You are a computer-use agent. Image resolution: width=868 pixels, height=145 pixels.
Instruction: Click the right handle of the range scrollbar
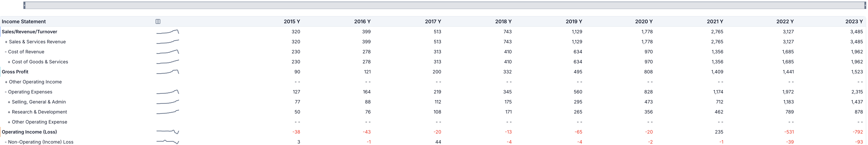(x=865, y=5)
